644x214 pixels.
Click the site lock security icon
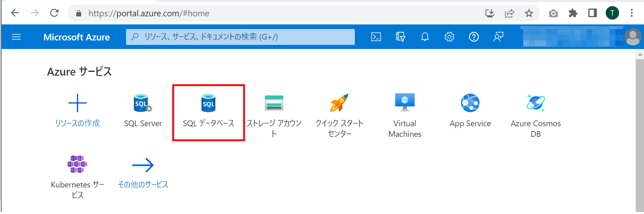pos(79,13)
